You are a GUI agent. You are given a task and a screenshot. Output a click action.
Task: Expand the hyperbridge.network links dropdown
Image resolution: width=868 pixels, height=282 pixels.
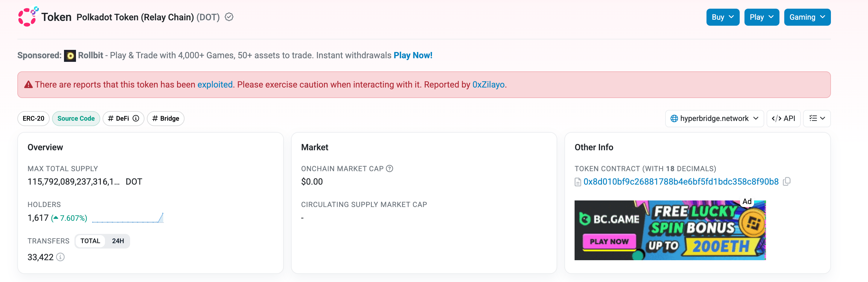[714, 119]
